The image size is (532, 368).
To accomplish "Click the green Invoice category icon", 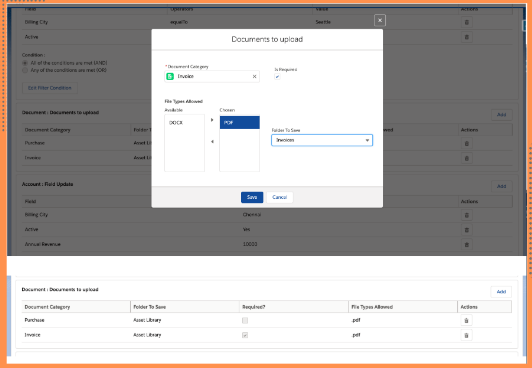I will pos(170,77).
